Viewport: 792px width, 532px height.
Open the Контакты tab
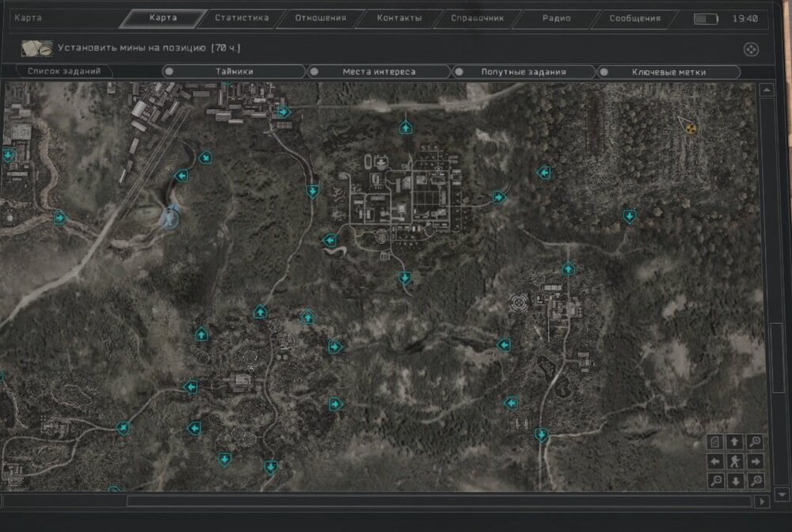pyautogui.click(x=399, y=18)
